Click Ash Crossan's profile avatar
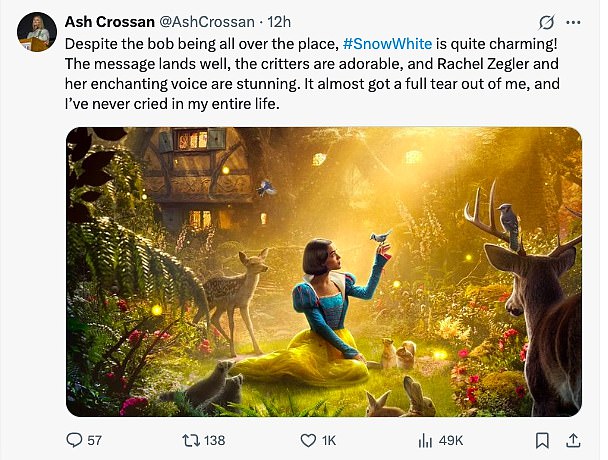Screen dimensions: 608x460 tap(36, 31)
